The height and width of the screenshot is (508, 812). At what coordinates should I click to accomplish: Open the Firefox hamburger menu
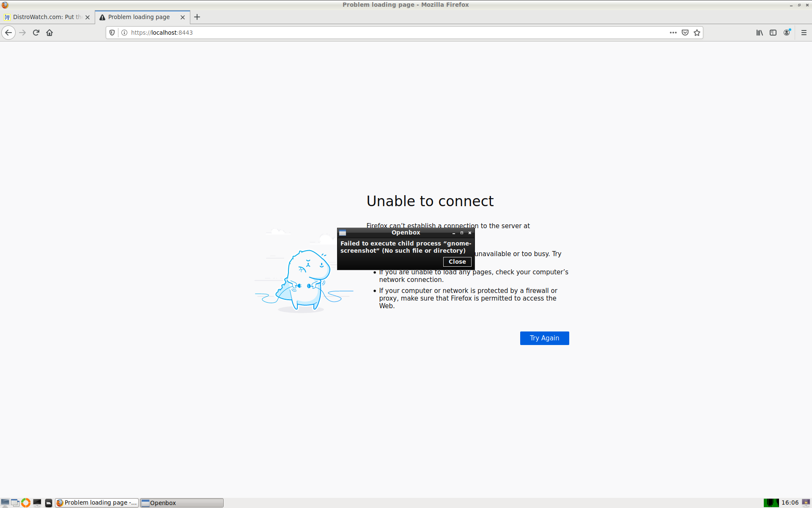tap(804, 33)
